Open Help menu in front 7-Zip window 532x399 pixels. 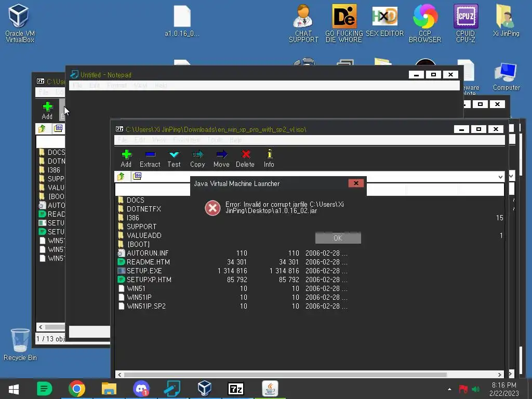pyautogui.click(x=235, y=140)
